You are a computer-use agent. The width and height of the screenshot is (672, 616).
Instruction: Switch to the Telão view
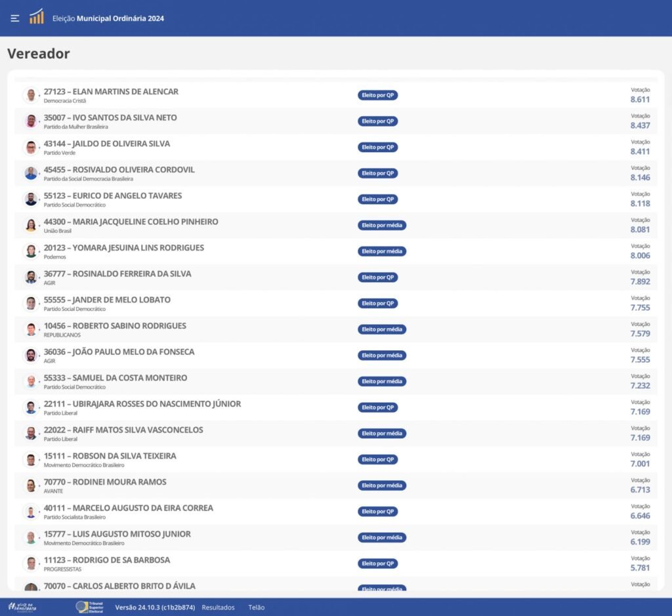[x=257, y=607]
